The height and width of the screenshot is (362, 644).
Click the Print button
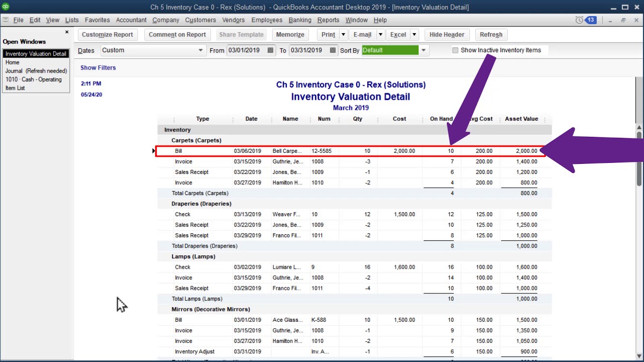coord(328,35)
